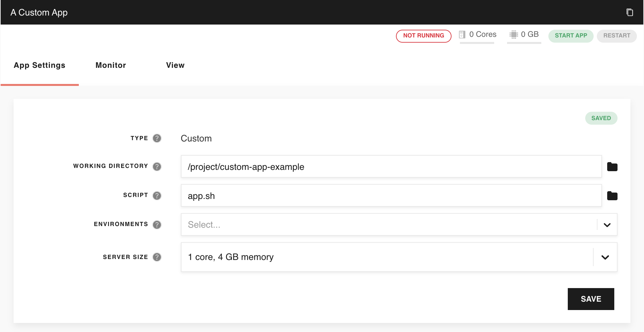Open folder browser for Script file
The height and width of the screenshot is (332, 644).
(612, 196)
